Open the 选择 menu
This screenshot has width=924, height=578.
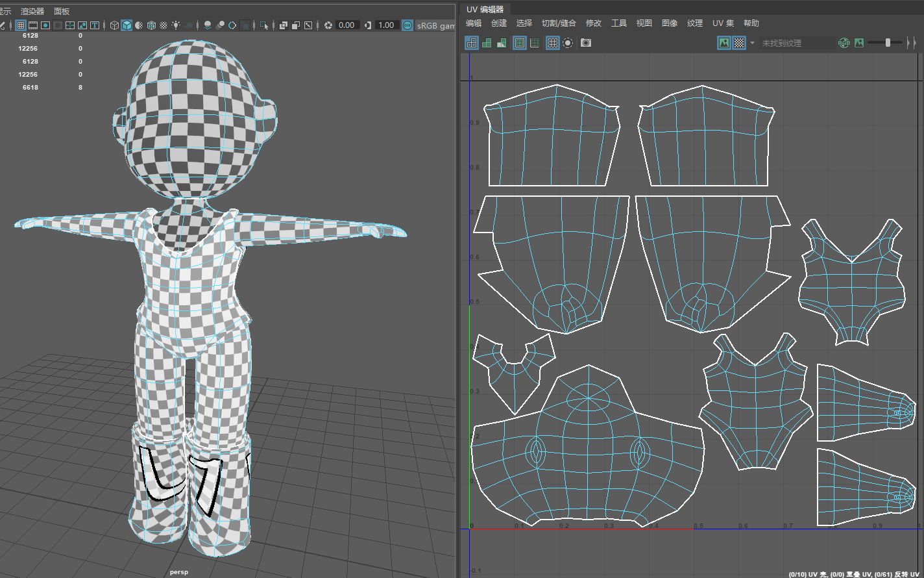tap(524, 23)
